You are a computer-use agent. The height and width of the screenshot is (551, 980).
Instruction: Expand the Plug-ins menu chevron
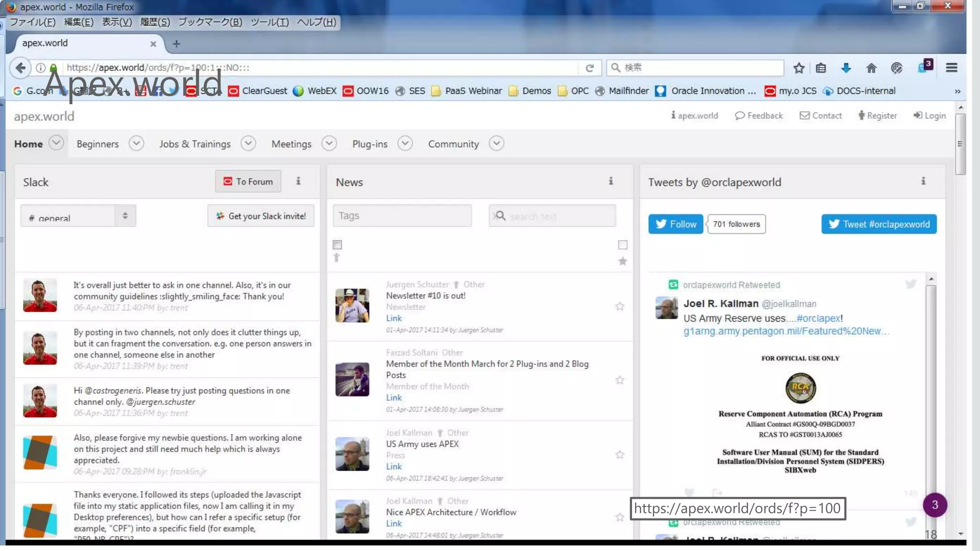pos(405,143)
